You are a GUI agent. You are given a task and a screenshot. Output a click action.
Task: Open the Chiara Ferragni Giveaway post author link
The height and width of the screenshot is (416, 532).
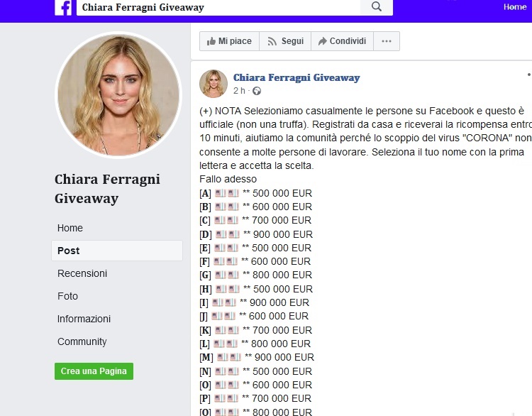click(x=297, y=78)
